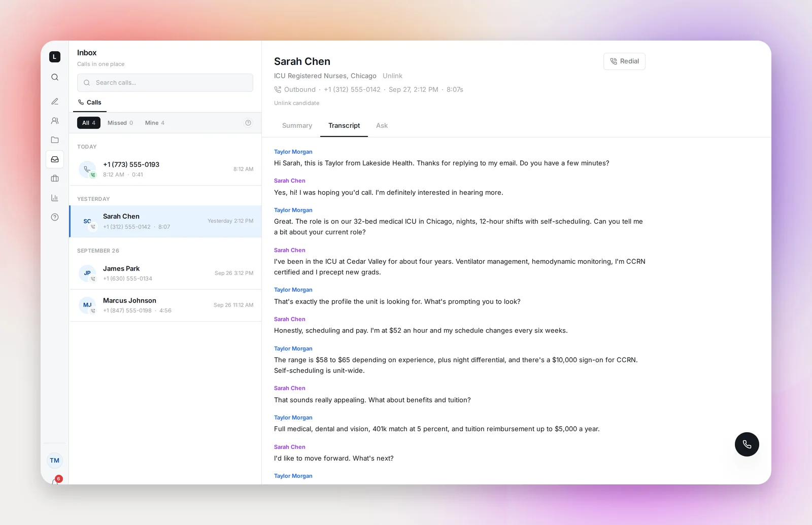Switch to the Ask tab
This screenshot has width=812, height=525.
coord(382,126)
